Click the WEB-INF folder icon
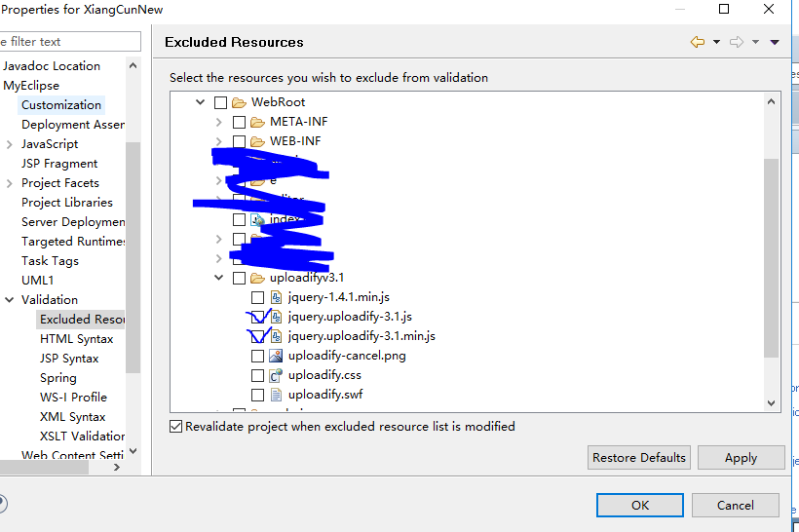This screenshot has height=532, width=799. click(x=257, y=141)
